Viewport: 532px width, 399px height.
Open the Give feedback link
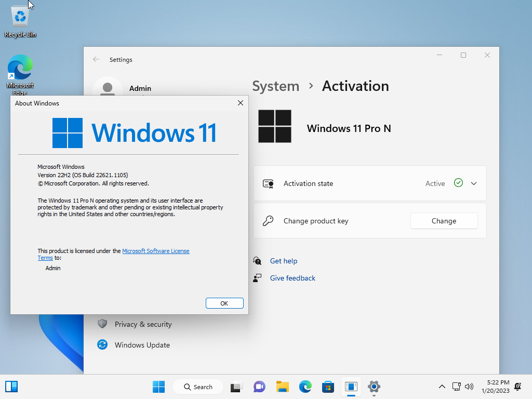tap(292, 278)
